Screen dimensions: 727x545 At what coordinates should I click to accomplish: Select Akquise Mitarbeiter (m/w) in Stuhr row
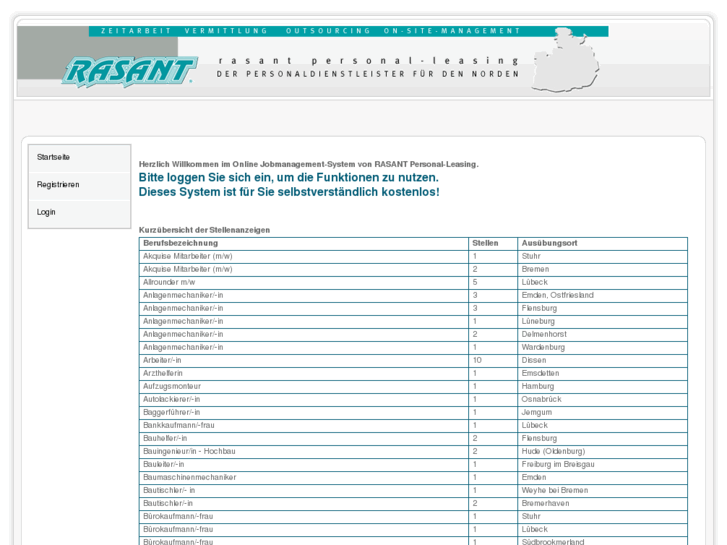click(x=413, y=256)
